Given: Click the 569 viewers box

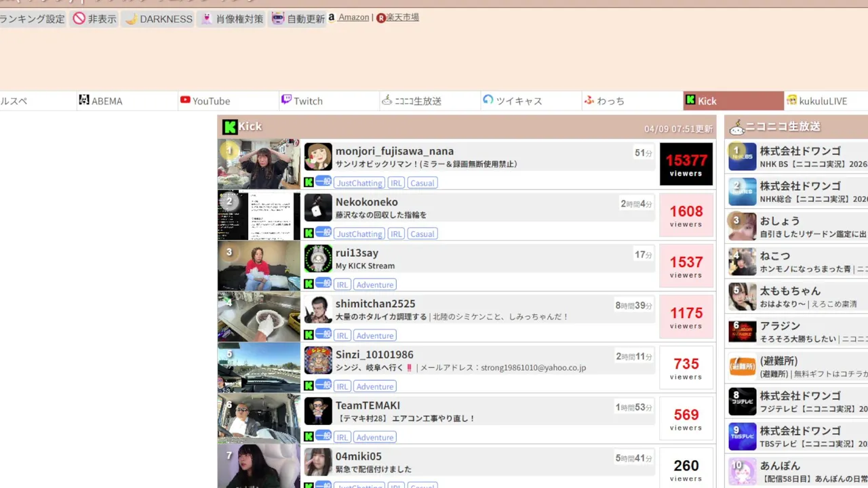Looking at the screenshot, I should click(x=686, y=418).
